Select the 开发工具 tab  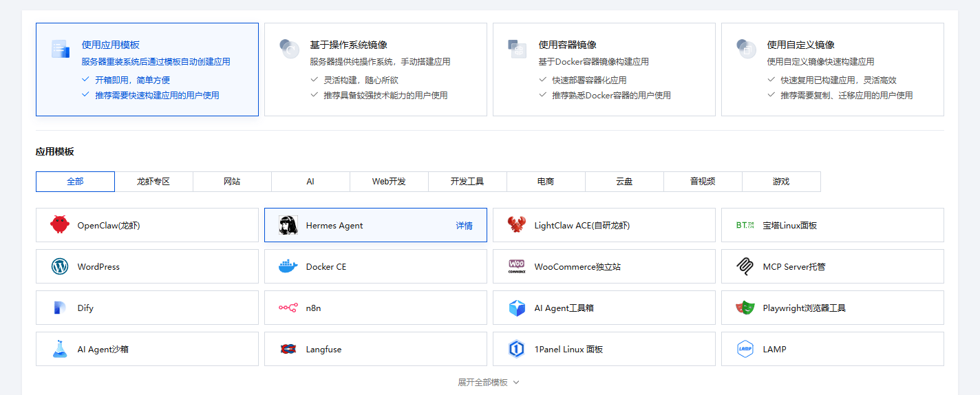(x=467, y=182)
